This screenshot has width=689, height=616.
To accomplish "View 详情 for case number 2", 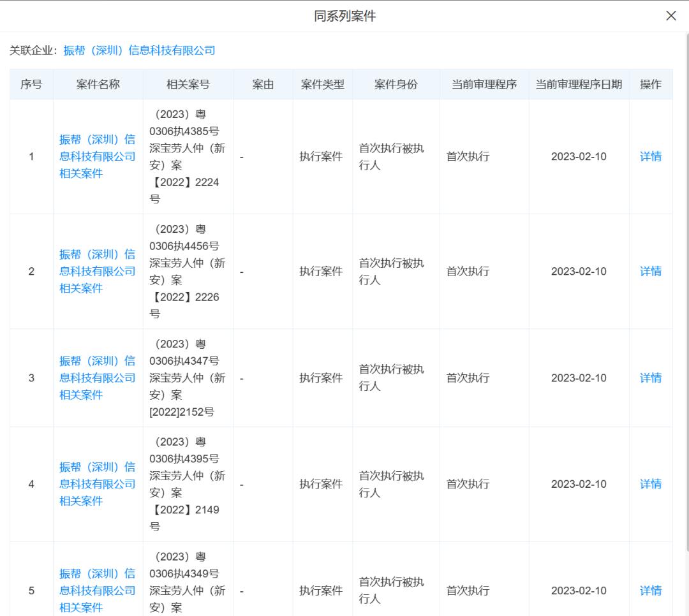I will click(x=650, y=271).
